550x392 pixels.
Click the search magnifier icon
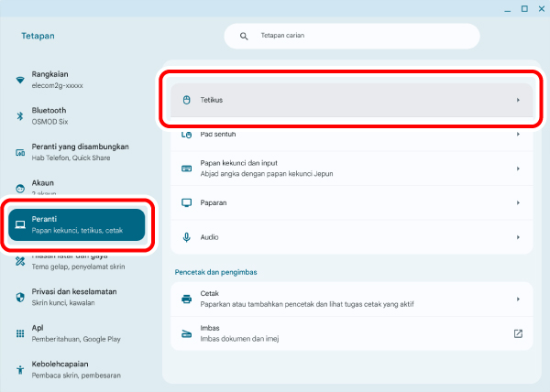(245, 37)
